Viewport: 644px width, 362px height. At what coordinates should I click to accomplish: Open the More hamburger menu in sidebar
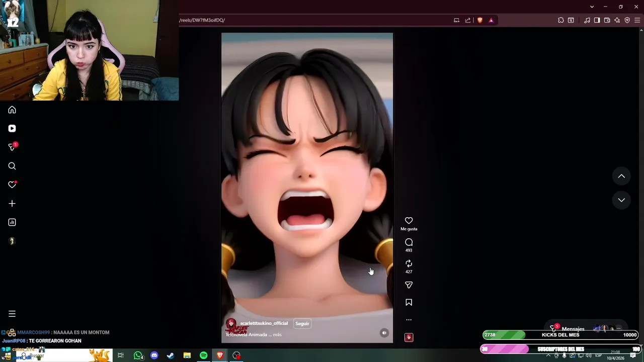[12, 314]
